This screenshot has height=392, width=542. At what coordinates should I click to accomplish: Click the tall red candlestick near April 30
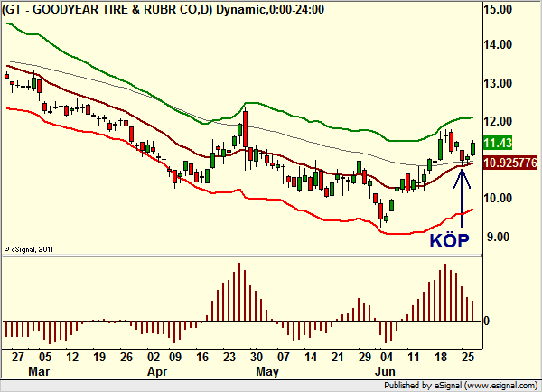[x=245, y=129]
